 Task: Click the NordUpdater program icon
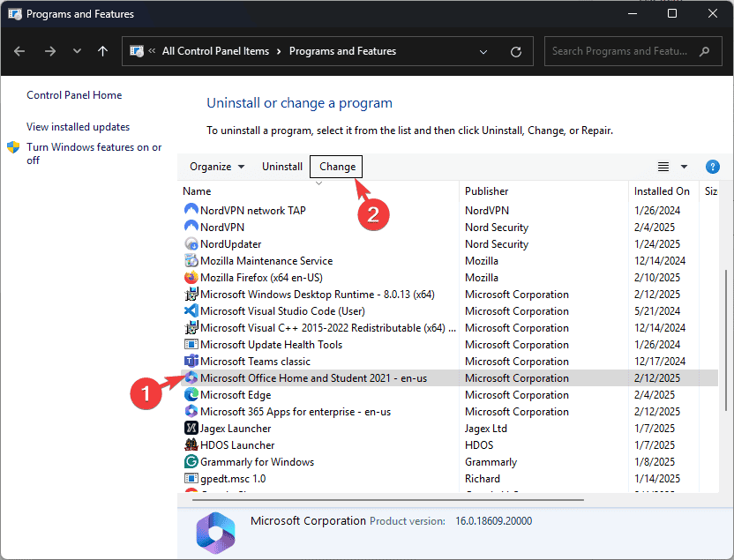(191, 243)
